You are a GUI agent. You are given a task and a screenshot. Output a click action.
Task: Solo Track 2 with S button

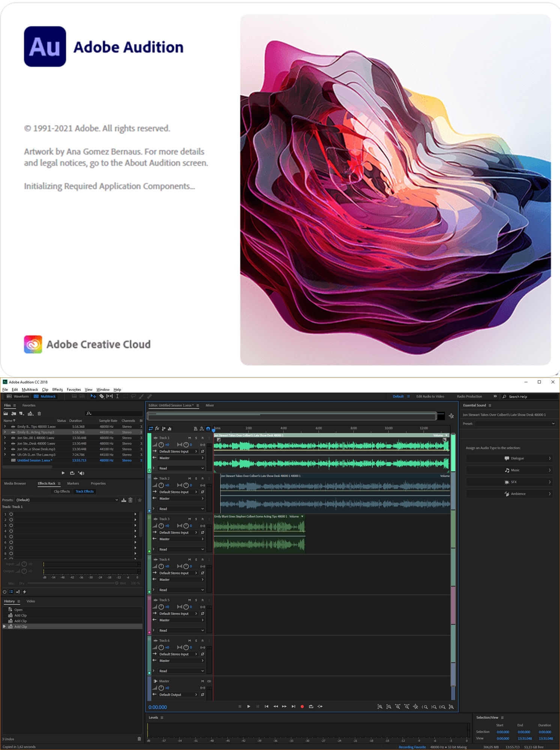[x=196, y=478]
